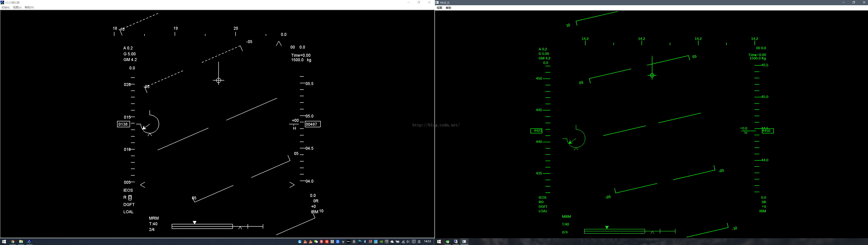
Task: Click the boxed 0138 airspeed readout
Action: (123, 124)
